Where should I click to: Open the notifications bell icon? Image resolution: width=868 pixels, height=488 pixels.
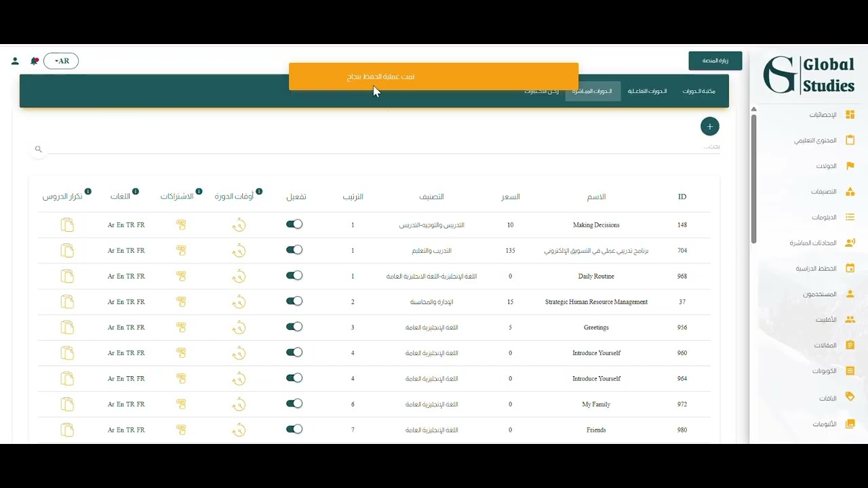[34, 61]
